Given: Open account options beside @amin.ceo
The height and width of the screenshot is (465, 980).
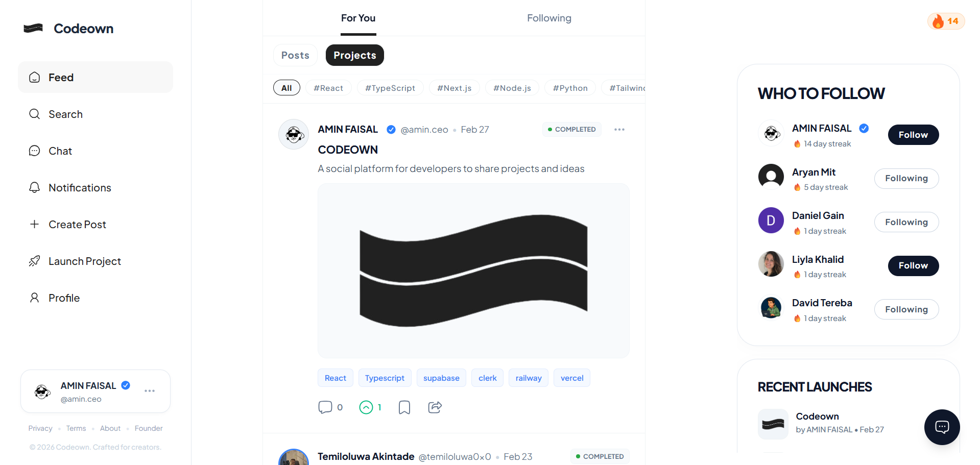Looking at the screenshot, I should [149, 390].
